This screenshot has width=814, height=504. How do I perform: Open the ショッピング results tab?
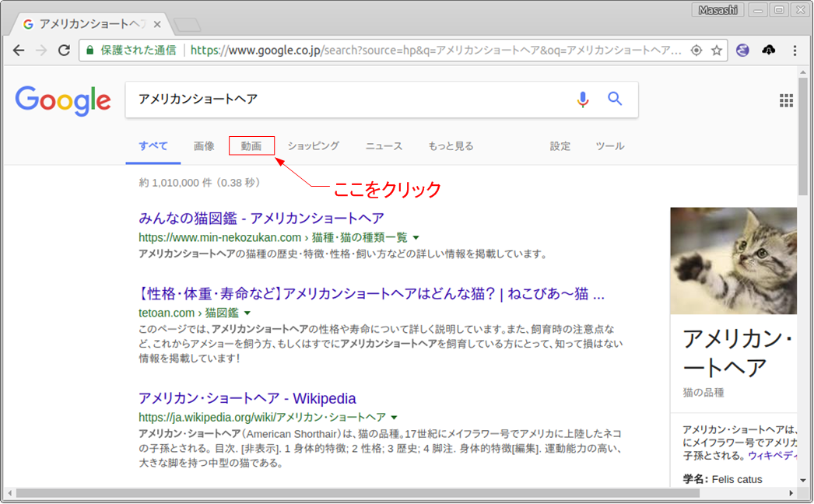[314, 146]
